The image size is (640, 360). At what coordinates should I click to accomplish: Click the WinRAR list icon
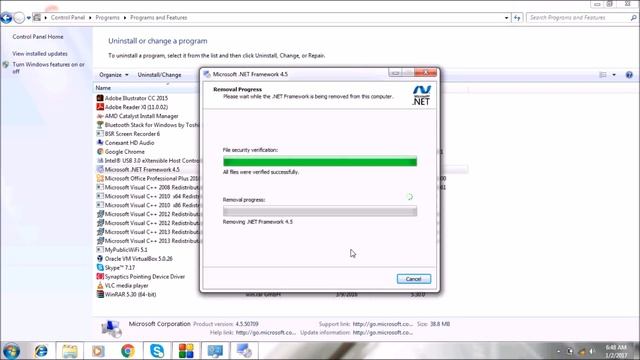pos(100,294)
